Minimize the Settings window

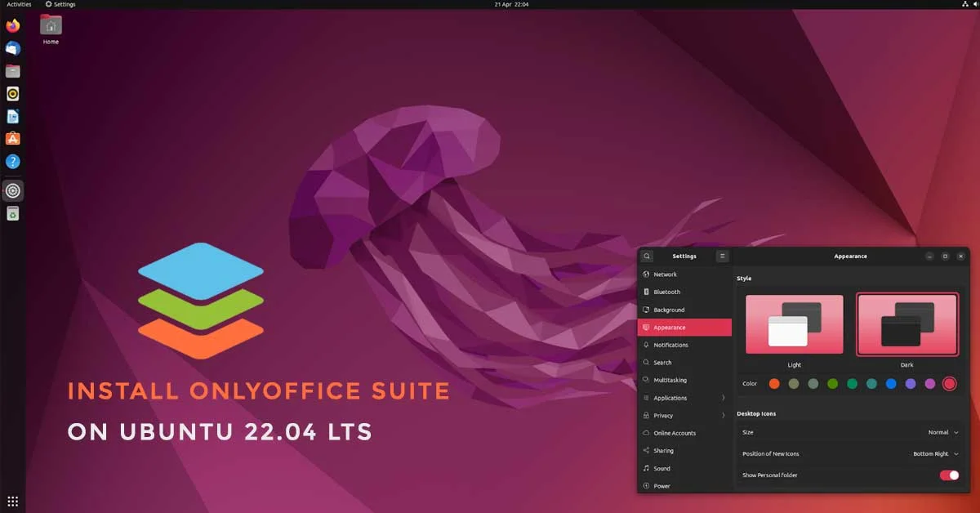[929, 256]
